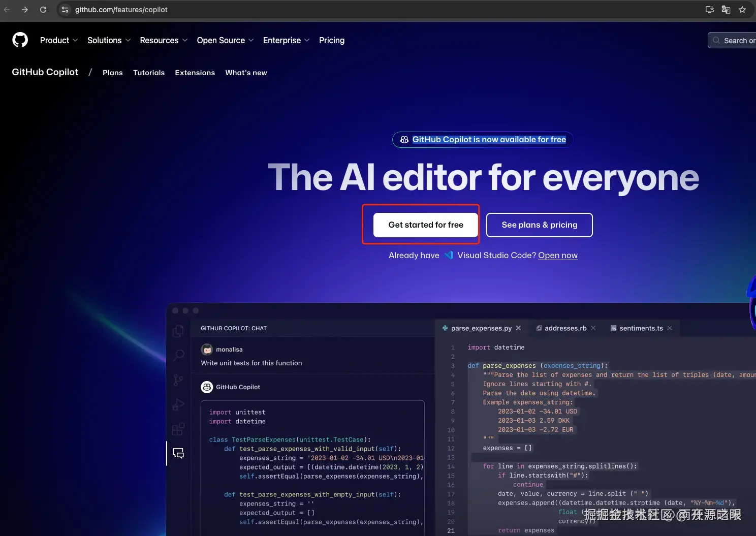Click the monalisa avatar in chat
The image size is (756, 536).
click(207, 350)
